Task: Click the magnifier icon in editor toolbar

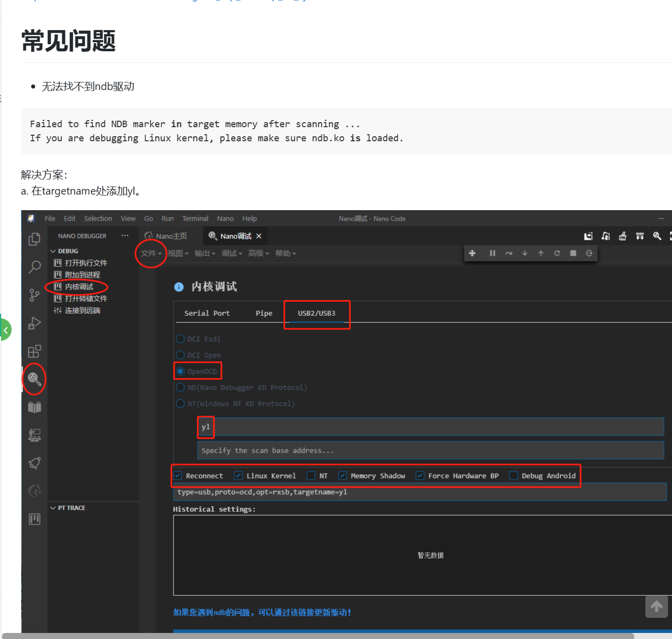Action: click(657, 236)
